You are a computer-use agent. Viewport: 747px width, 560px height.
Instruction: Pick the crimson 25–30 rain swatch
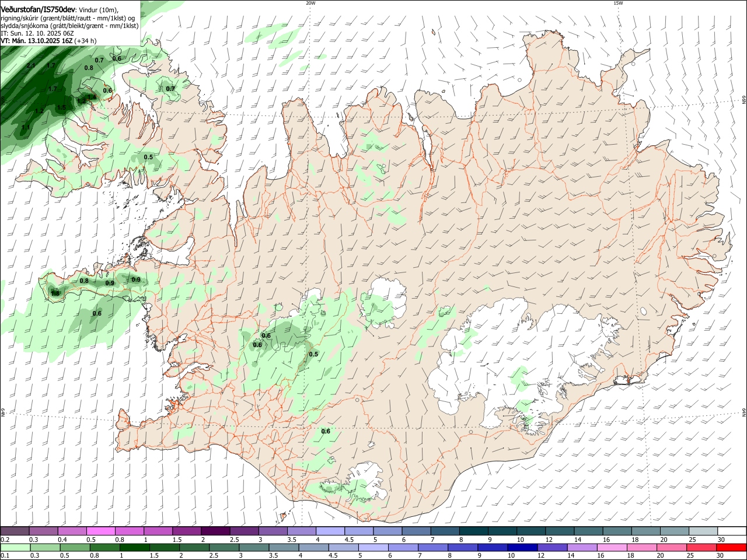[701, 547]
